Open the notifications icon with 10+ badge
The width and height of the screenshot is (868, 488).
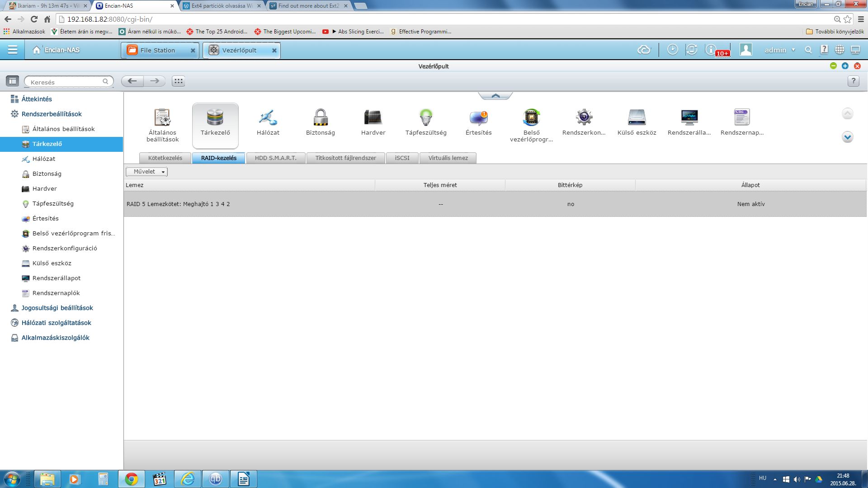coord(712,50)
